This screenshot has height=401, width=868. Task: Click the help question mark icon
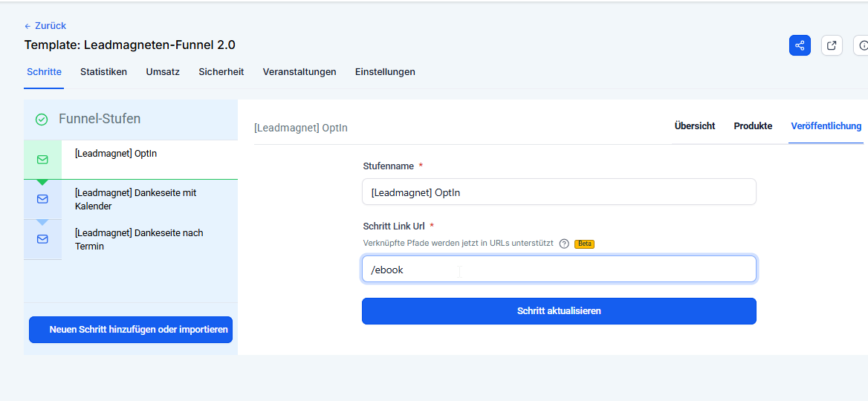pyautogui.click(x=564, y=244)
